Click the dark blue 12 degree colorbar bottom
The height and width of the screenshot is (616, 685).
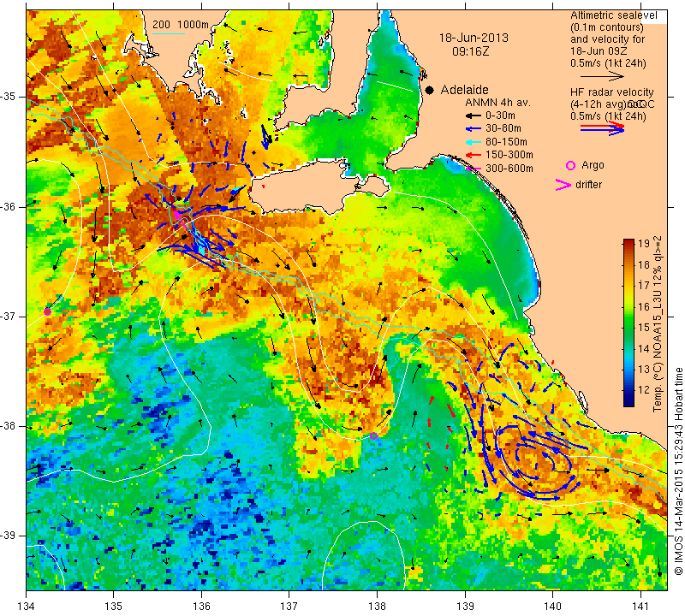(628, 399)
